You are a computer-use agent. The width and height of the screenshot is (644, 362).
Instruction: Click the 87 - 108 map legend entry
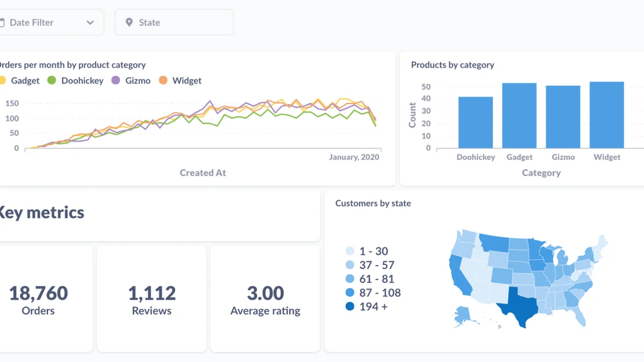tap(373, 293)
